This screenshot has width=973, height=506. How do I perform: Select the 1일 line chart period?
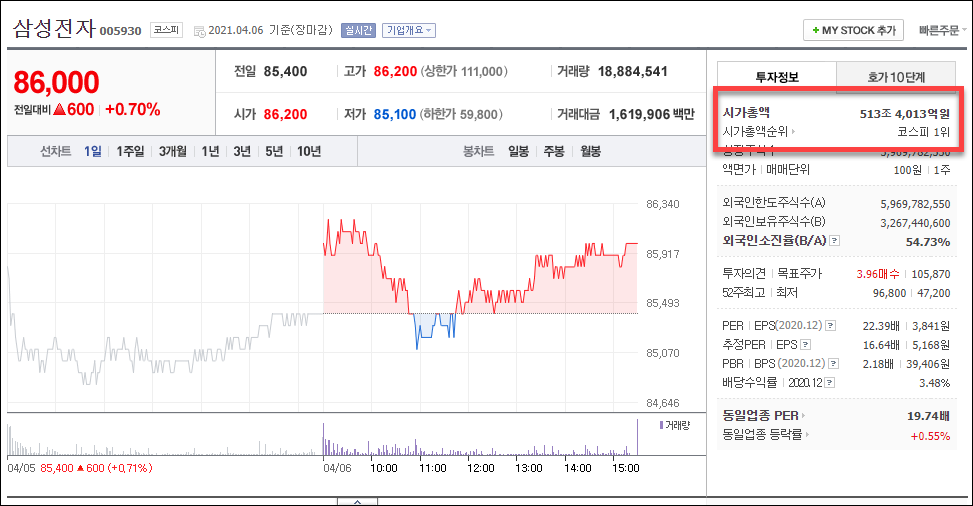coord(92,151)
